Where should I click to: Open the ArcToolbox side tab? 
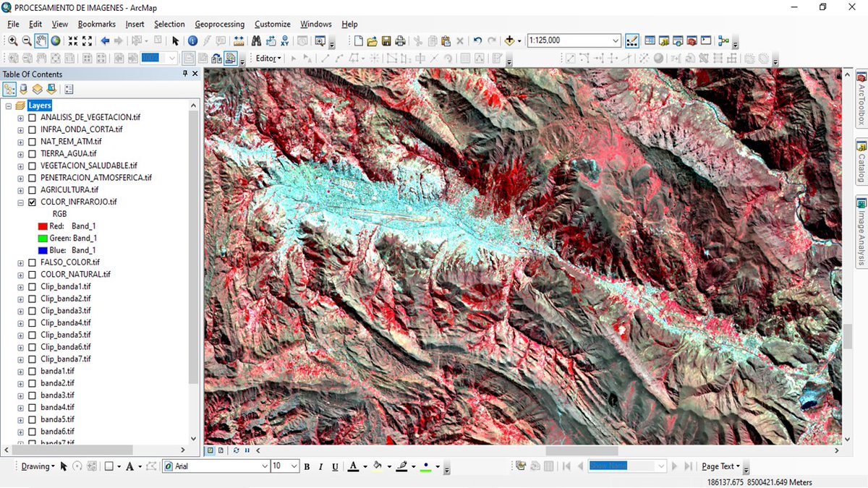coord(861,100)
